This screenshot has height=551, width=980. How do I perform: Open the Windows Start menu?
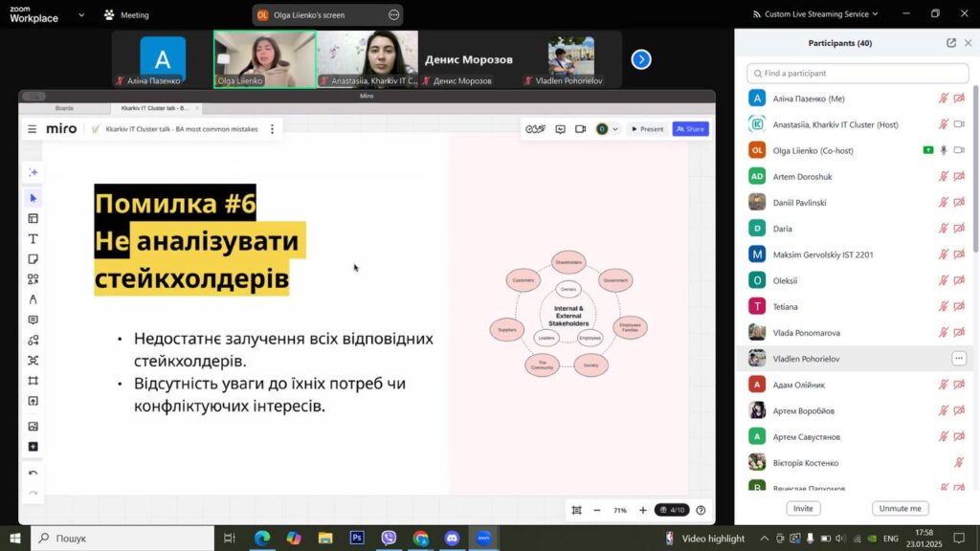[15, 539]
